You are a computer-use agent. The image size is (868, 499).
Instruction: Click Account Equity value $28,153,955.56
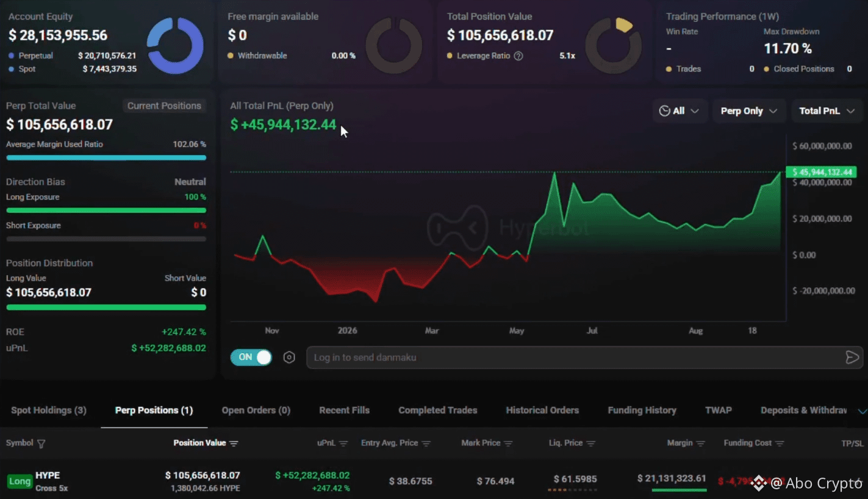58,35
